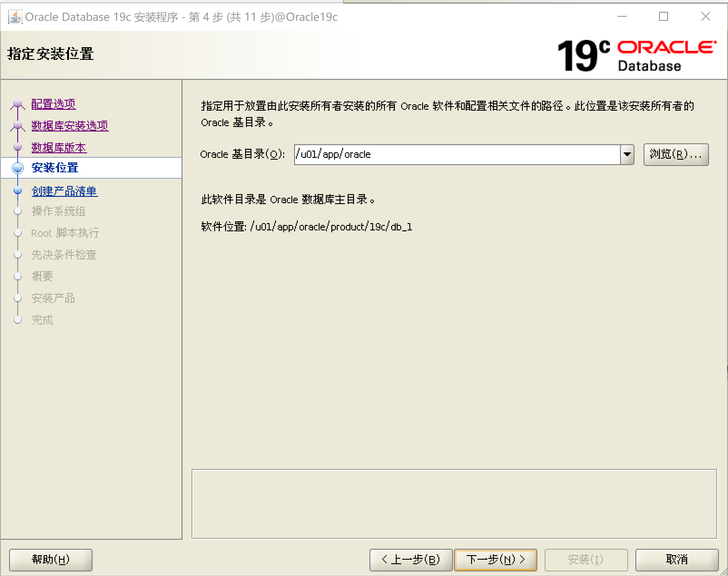Click the 上一步(B) button
728x576 pixels.
tap(410, 559)
